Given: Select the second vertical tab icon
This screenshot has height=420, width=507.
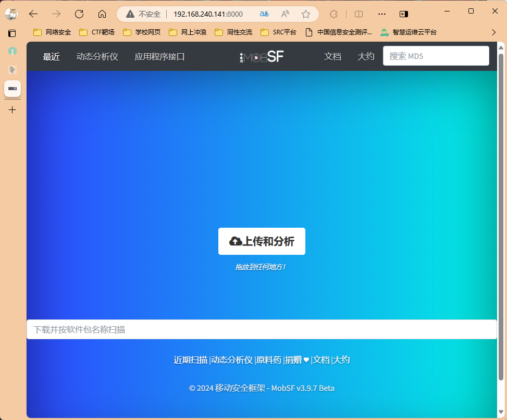Looking at the screenshot, I should click(x=13, y=69).
